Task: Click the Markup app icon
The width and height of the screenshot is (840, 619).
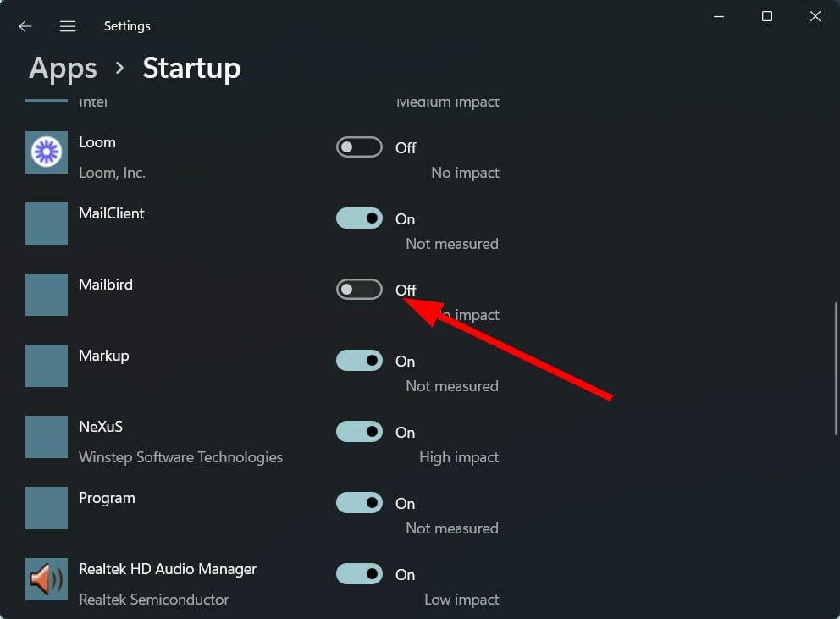Action: click(46, 366)
